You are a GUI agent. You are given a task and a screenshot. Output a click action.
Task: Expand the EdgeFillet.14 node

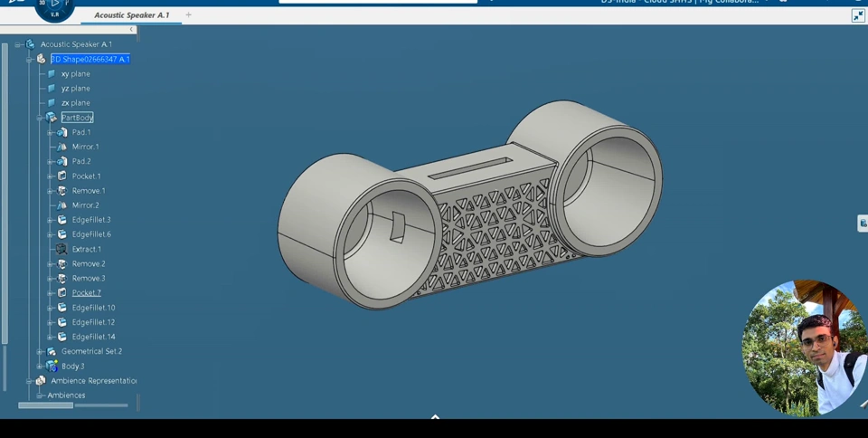point(50,338)
